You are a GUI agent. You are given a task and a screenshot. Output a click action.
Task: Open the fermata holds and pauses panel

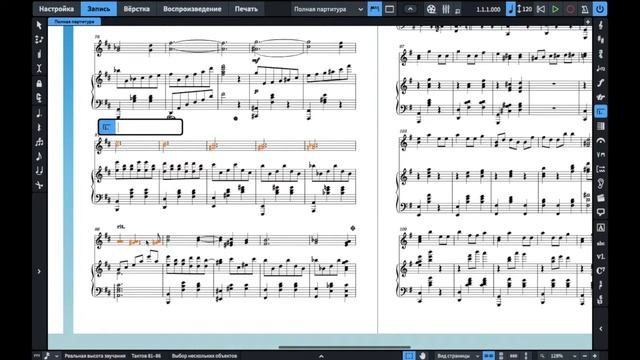tap(600, 140)
